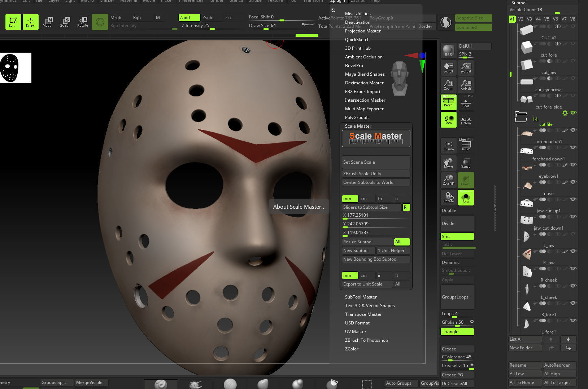Open the Texture menu

tap(275, 1)
